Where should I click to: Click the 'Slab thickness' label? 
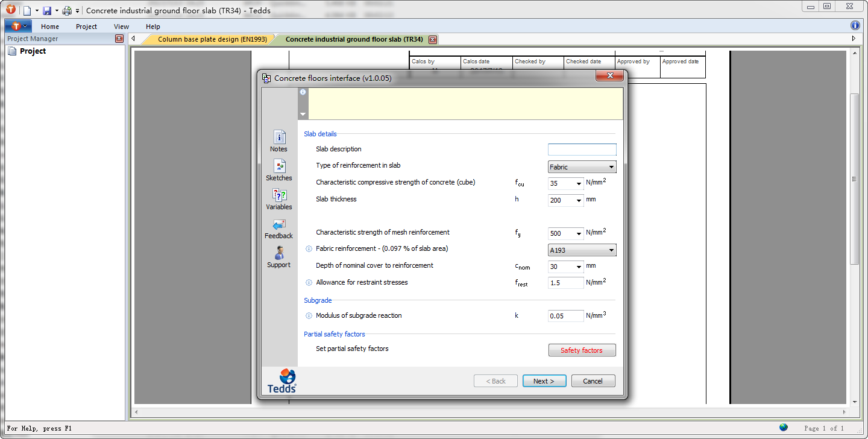(336, 199)
